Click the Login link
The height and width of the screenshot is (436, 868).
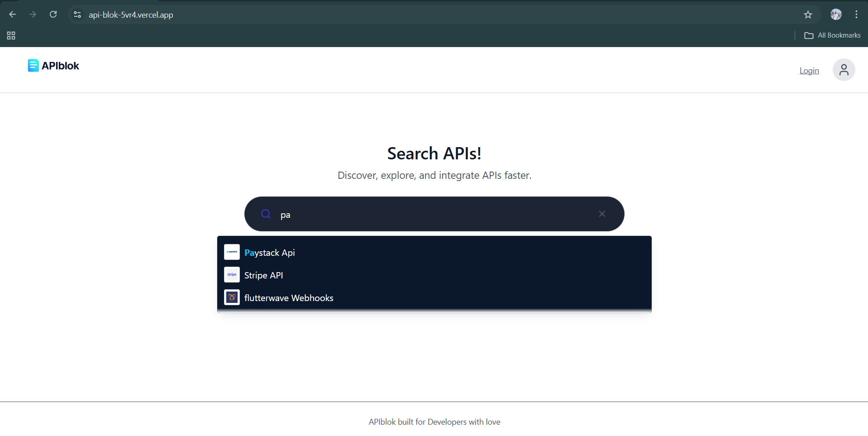809,71
